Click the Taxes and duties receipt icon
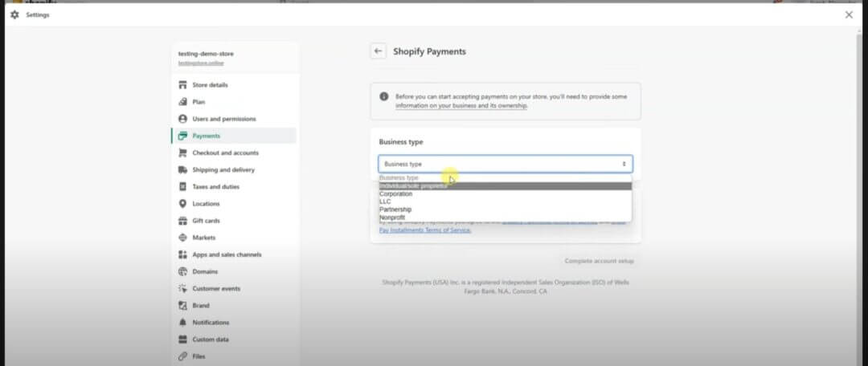This screenshot has height=366, width=868. pos(182,187)
